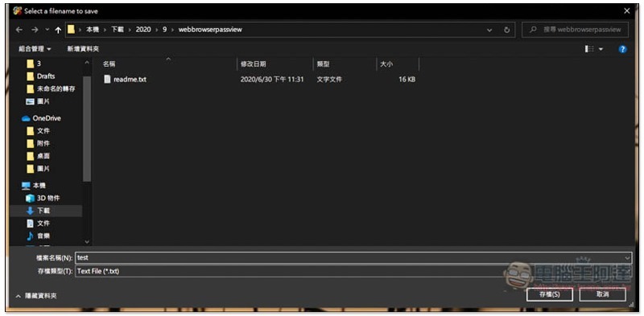Image resolution: width=644 pixels, height=316 pixels.
Task: Expand the view options dropdown arrow
Action: [601, 49]
